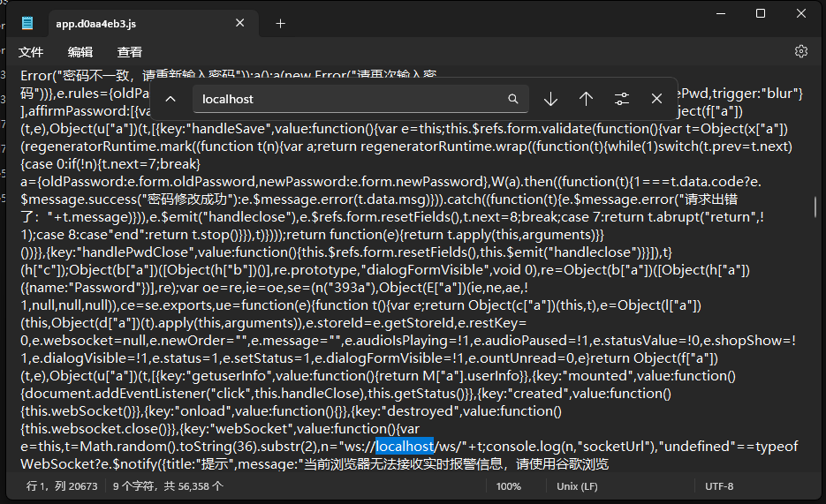Click UTF-8 encoding indicator
Image resolution: width=826 pixels, height=504 pixels.
[x=719, y=486]
